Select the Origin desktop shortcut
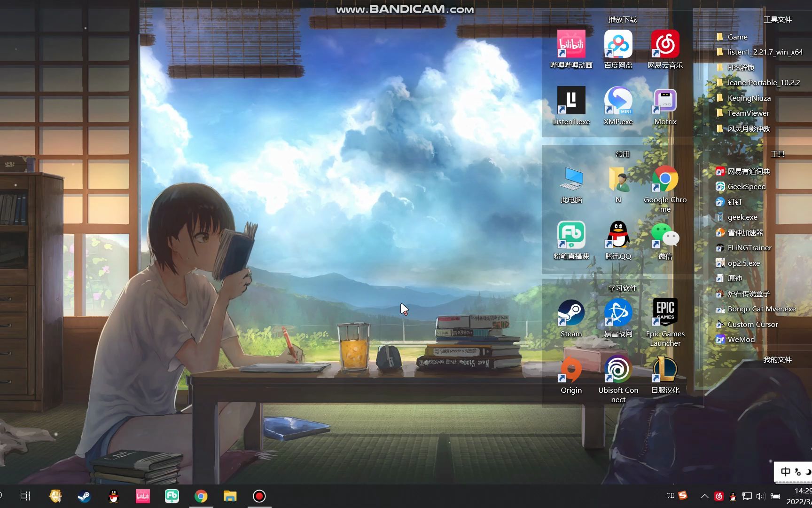The height and width of the screenshot is (508, 812). tap(571, 374)
